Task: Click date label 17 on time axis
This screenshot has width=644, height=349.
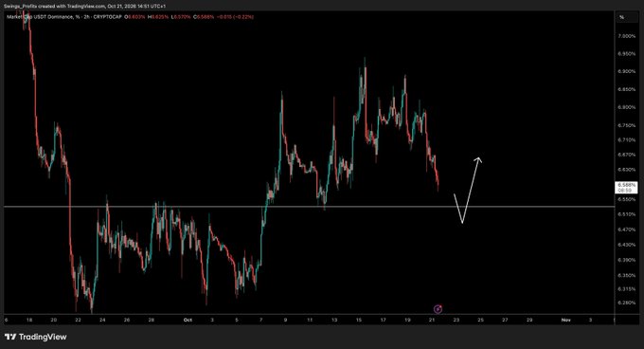Action: (383, 320)
